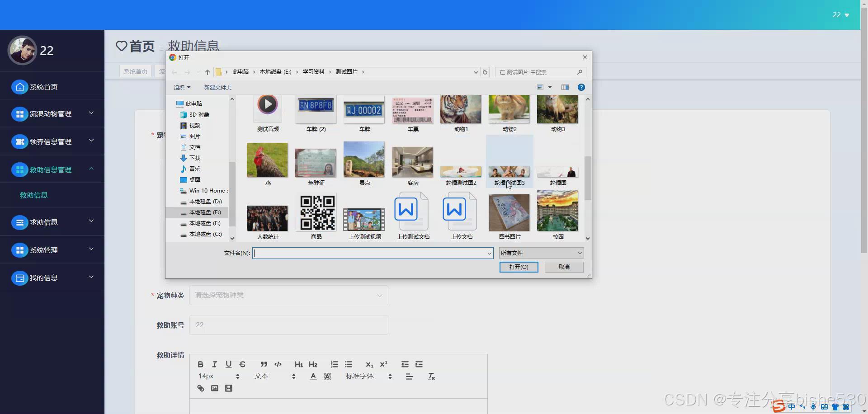Open the 救助信息 submenu item
This screenshot has width=868, height=414.
[x=33, y=195]
